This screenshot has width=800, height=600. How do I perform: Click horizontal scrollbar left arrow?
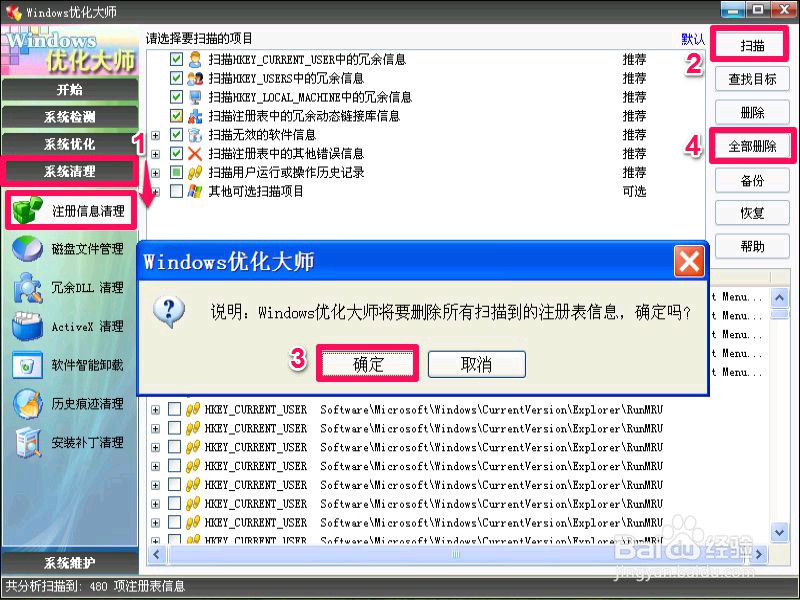coord(156,554)
